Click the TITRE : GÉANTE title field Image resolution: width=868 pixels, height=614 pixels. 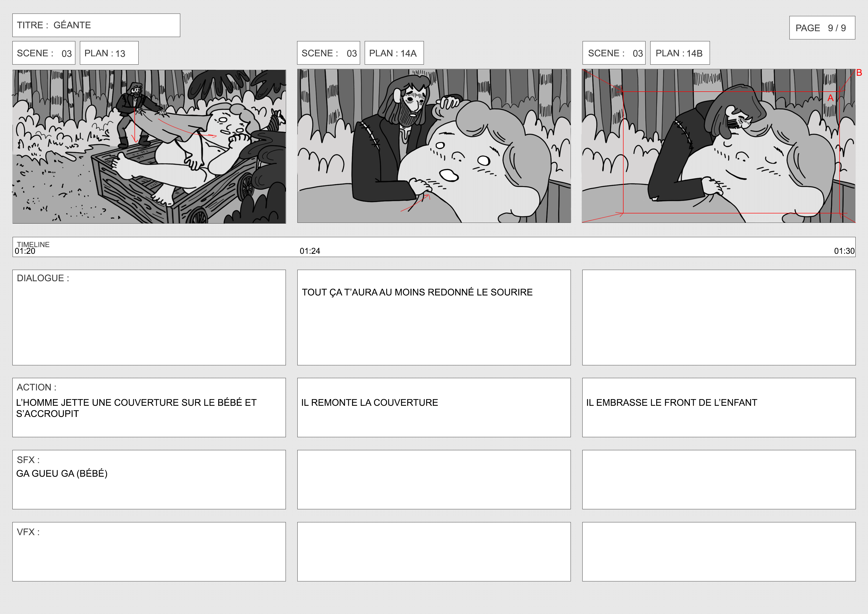point(96,25)
